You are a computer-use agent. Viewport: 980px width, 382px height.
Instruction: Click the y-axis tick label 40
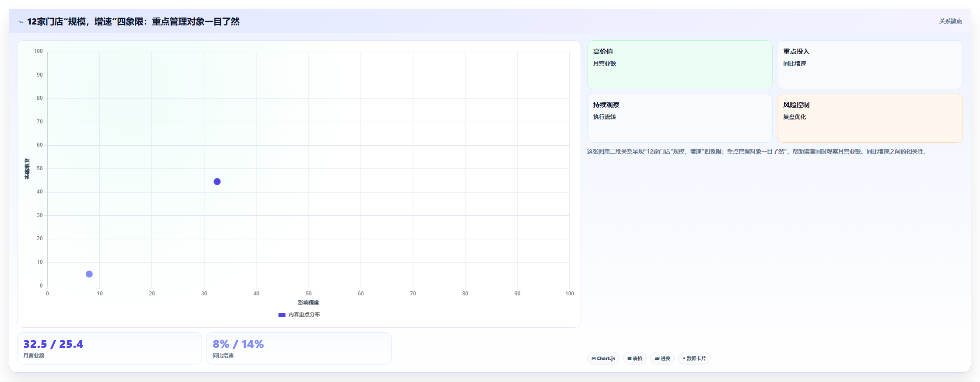[x=40, y=192]
